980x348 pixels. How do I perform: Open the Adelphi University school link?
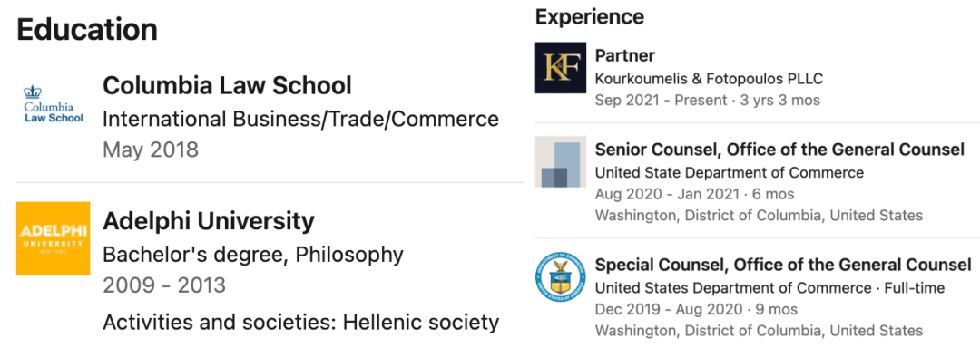209,220
